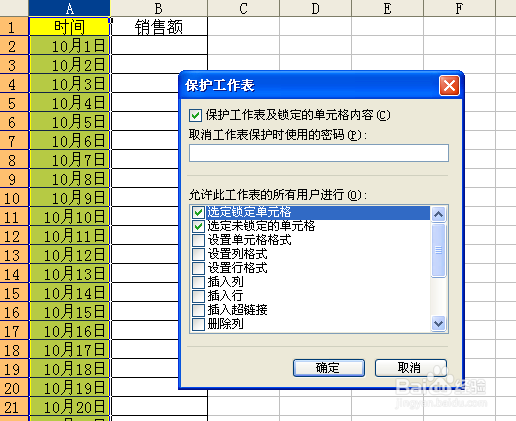Select cell containing 10月1日
The height and width of the screenshot is (421, 516).
pyautogui.click(x=69, y=45)
